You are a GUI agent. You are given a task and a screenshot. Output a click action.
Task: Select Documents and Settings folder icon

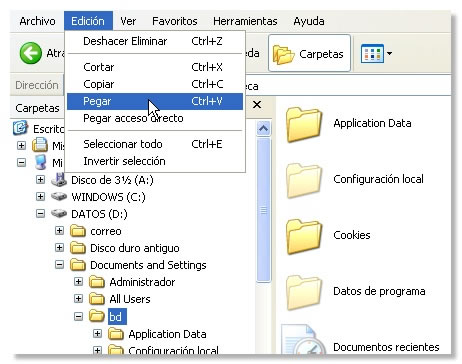point(78,265)
